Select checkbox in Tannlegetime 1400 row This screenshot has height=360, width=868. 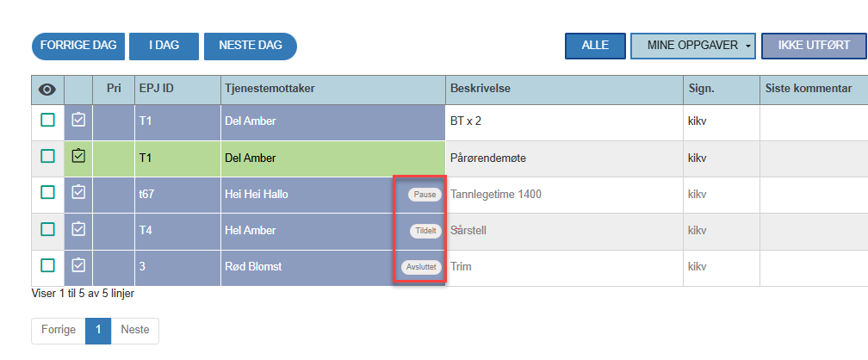48,193
